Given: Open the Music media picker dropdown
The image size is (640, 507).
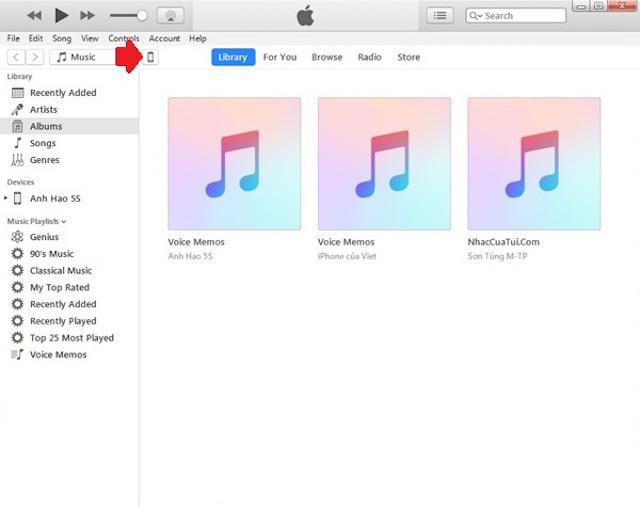Looking at the screenshot, I should (84, 57).
